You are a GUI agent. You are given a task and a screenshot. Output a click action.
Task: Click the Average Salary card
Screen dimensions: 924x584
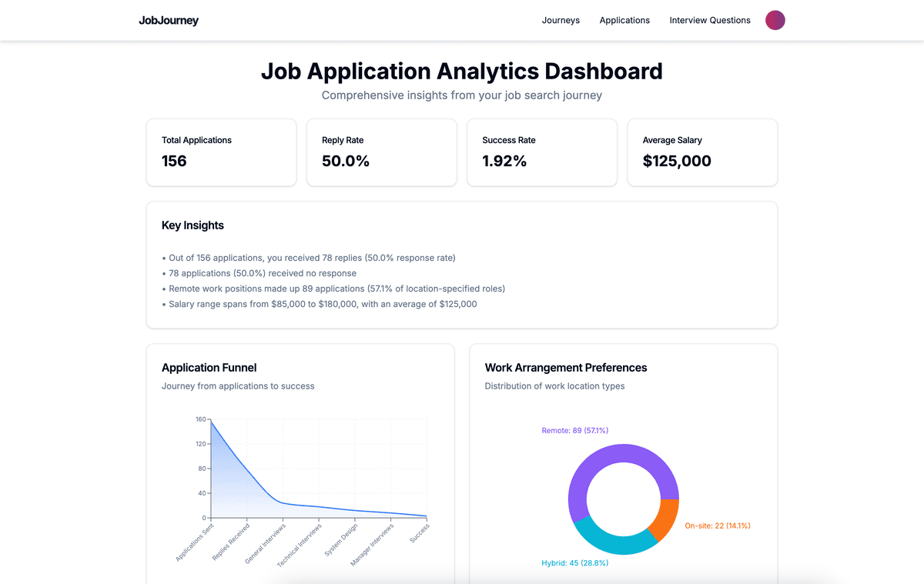[701, 152]
